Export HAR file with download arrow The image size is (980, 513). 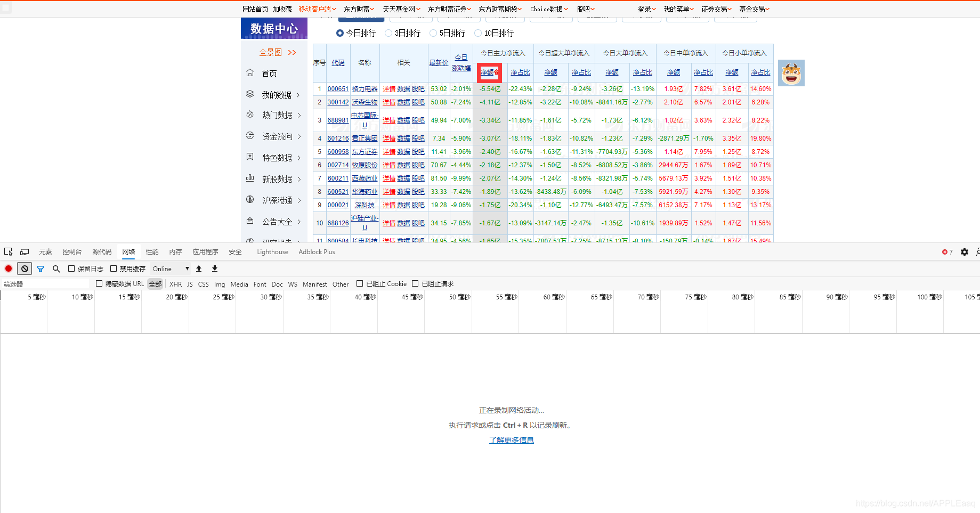click(215, 269)
